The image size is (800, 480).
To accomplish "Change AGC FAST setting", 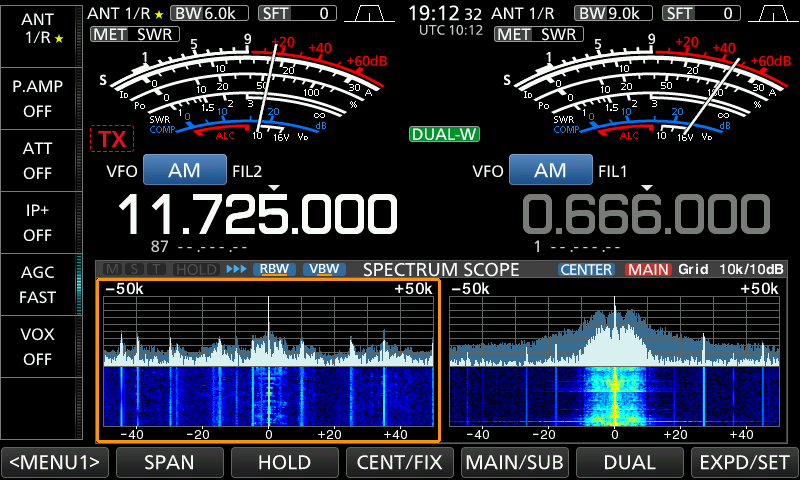I will pos(41,285).
